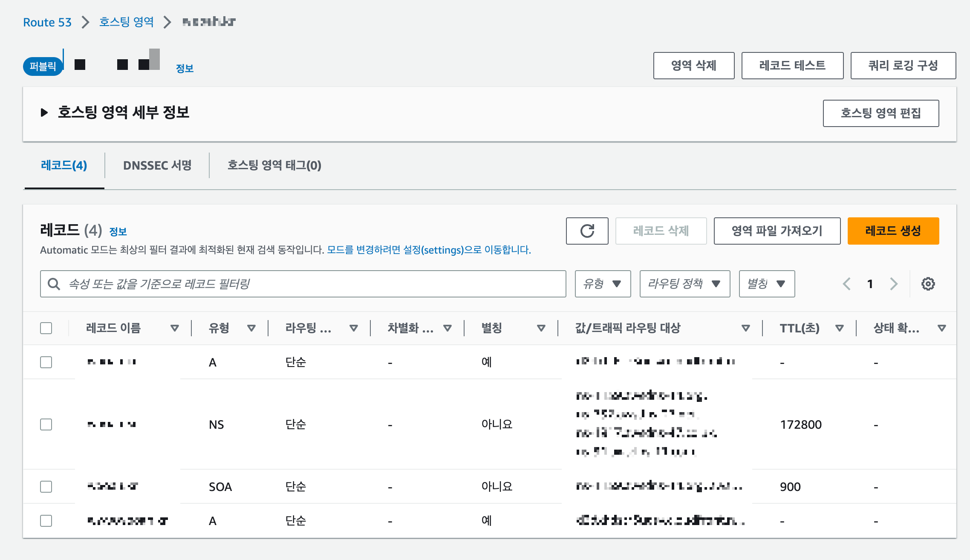Screen dimensions: 970x560
Task: Click the refresh records icon button
Action: coord(587,231)
